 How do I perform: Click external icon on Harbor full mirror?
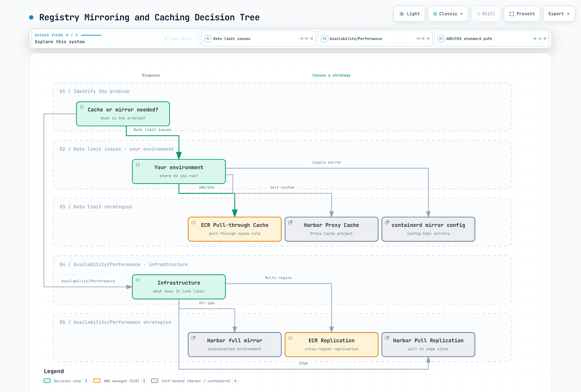pos(194,338)
